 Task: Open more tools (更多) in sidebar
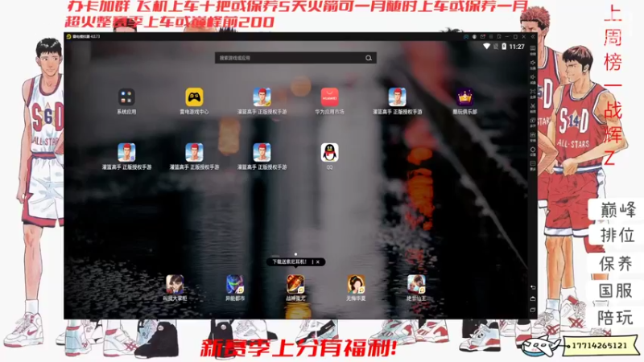[x=533, y=166]
